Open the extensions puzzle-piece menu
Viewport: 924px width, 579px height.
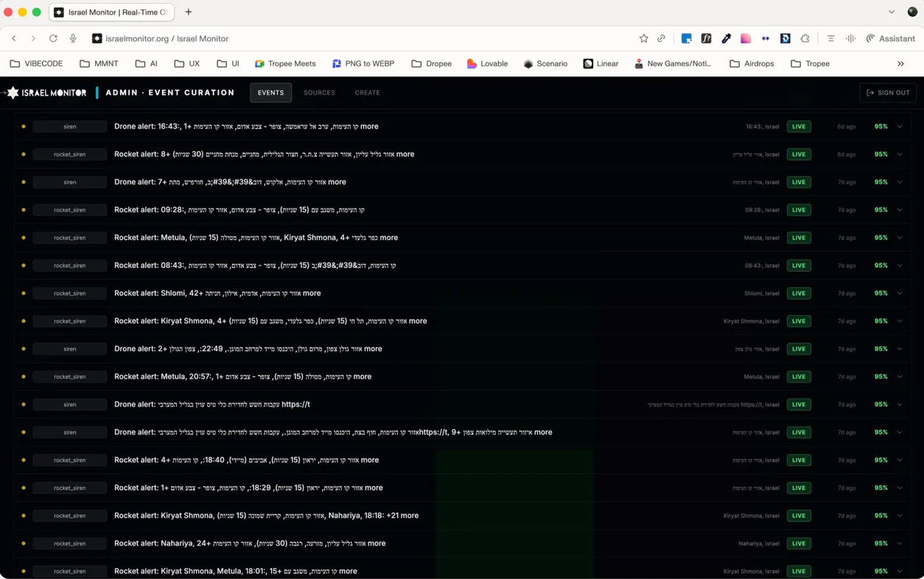click(x=805, y=38)
